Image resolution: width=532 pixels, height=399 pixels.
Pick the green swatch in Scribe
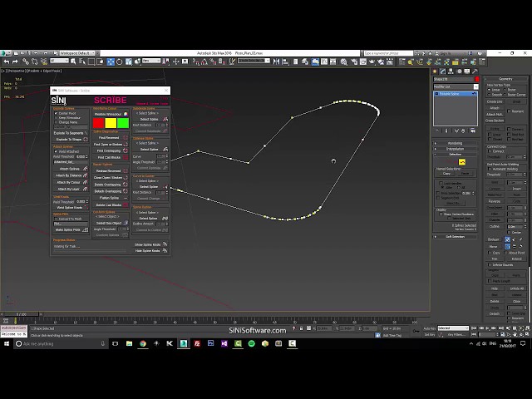click(123, 123)
